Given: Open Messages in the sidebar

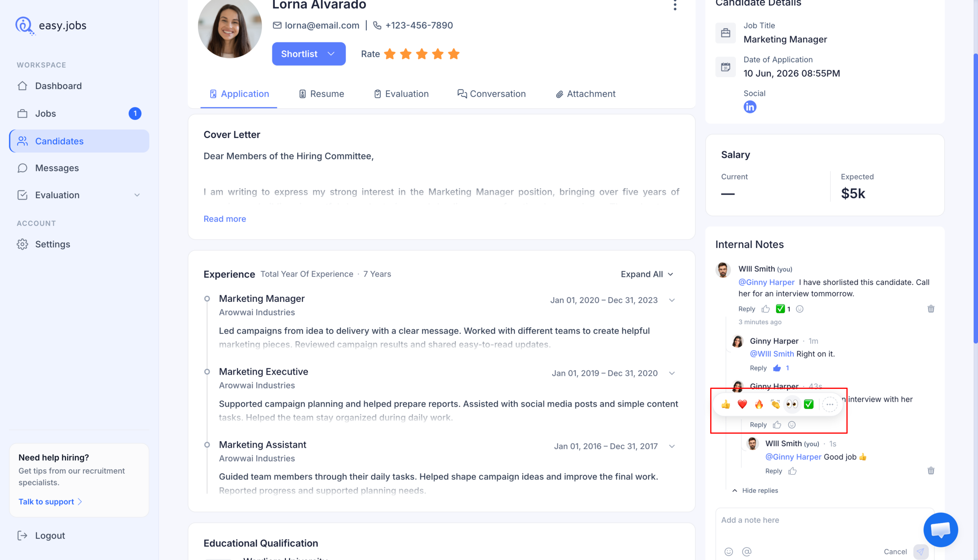Looking at the screenshot, I should click(79, 168).
